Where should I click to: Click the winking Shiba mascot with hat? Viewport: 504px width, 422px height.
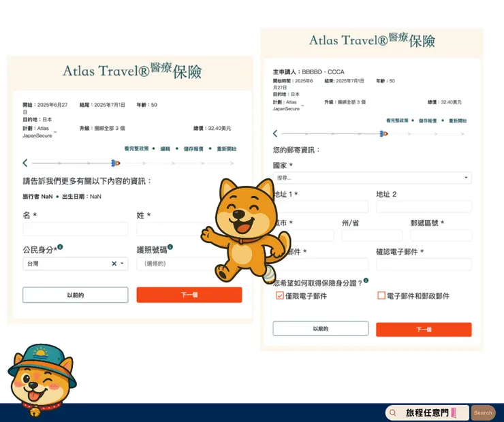coord(42,380)
